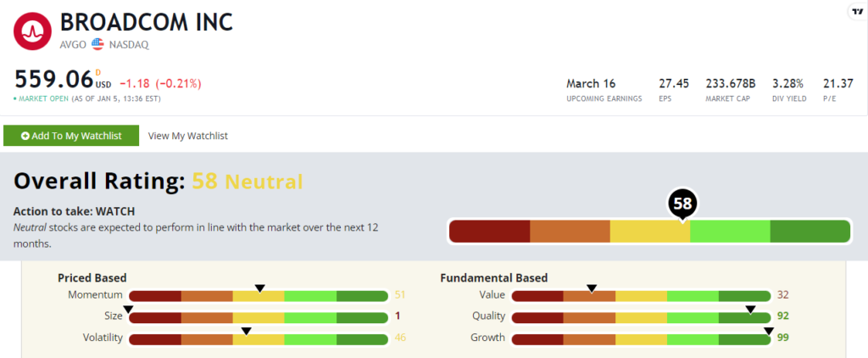868x358 pixels.
Task: Click the Overall Rating heading
Action: click(x=99, y=182)
